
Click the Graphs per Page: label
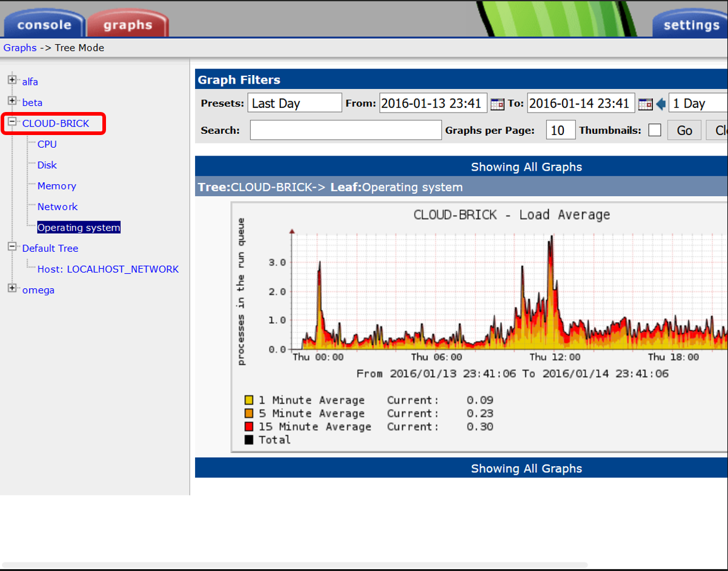tap(490, 130)
